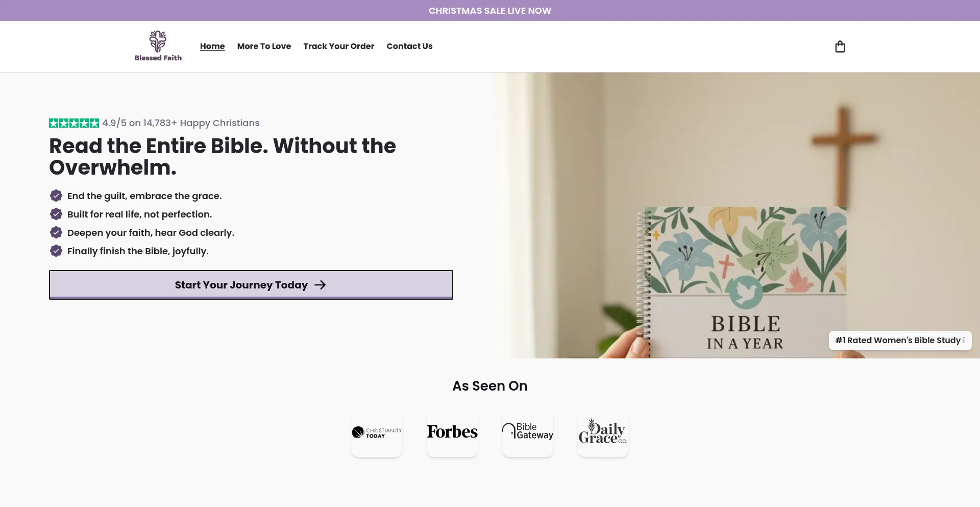This screenshot has width=980, height=507.
Task: Click the Christianity Today logo
Action: tap(377, 432)
